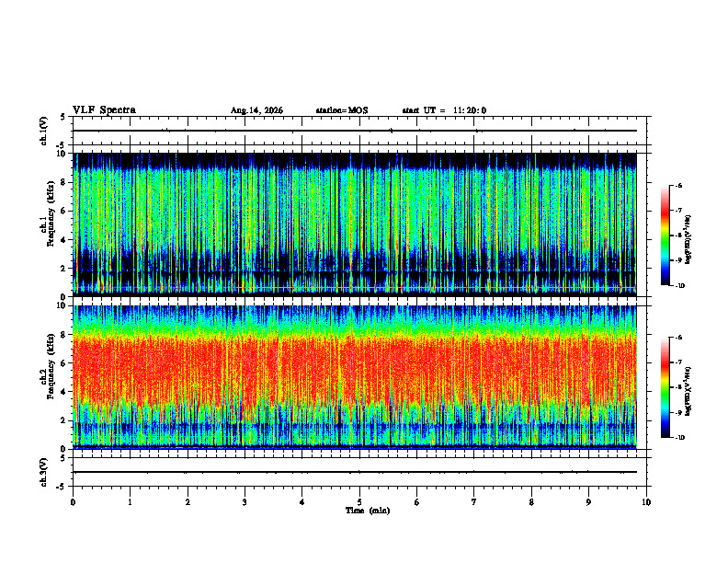Click the "start UT = 11:20: 0" text
728x563 pixels.
[444, 110]
